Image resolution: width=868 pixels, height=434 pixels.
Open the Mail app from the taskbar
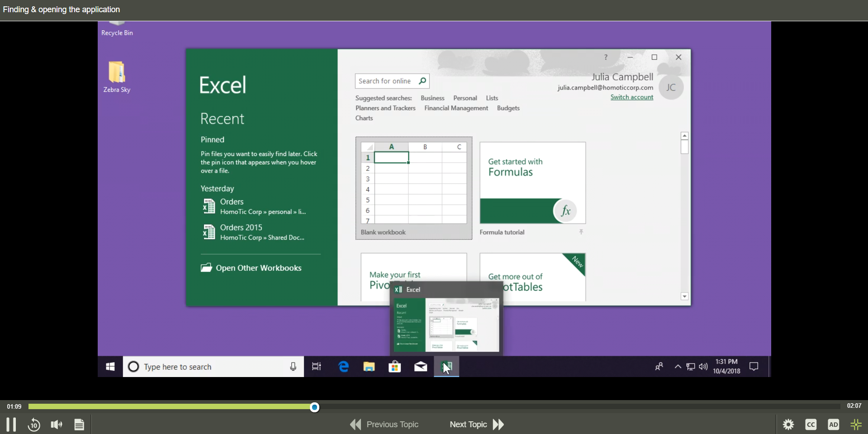tap(420, 367)
